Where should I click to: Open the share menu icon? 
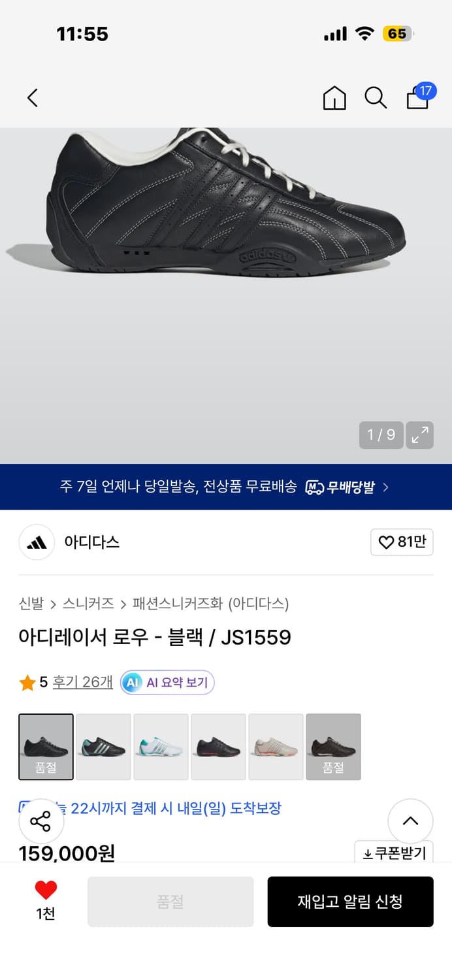point(40,822)
